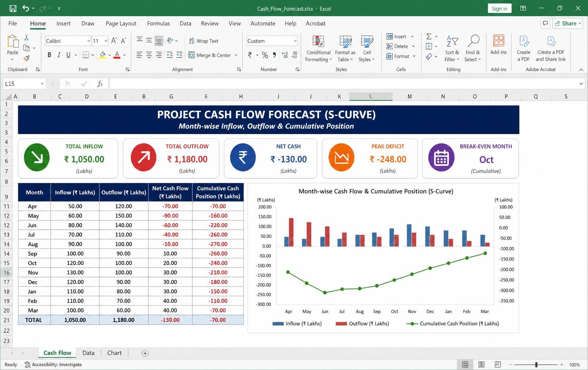Toggle Align Left
The height and width of the screenshot is (370, 588).
coord(140,55)
